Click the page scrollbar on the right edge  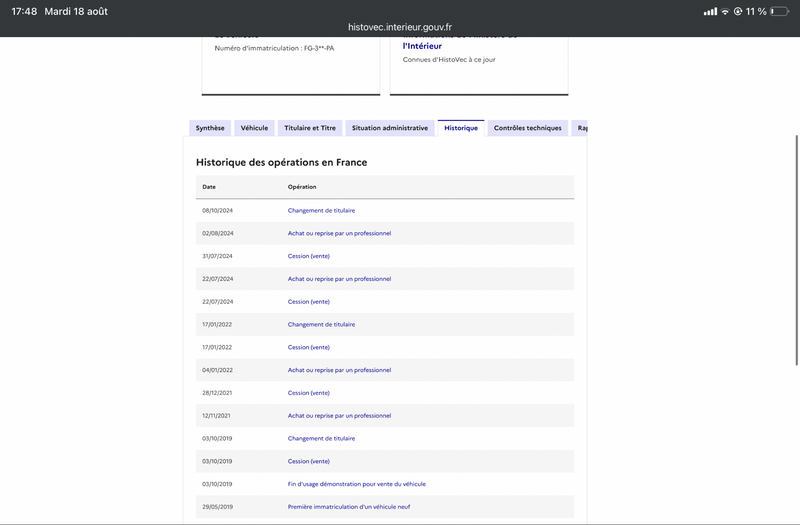tap(796, 250)
